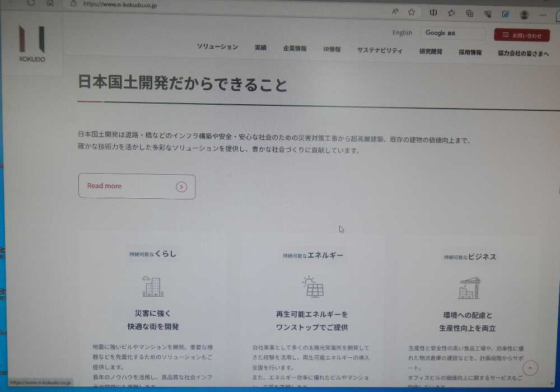
Task: Click the 日本国土開発だからできること heading
Action: click(x=183, y=83)
